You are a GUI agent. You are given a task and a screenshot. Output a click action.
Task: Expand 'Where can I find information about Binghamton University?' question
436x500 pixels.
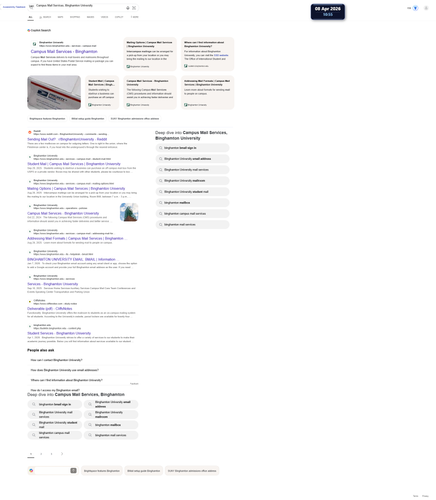click(x=83, y=380)
